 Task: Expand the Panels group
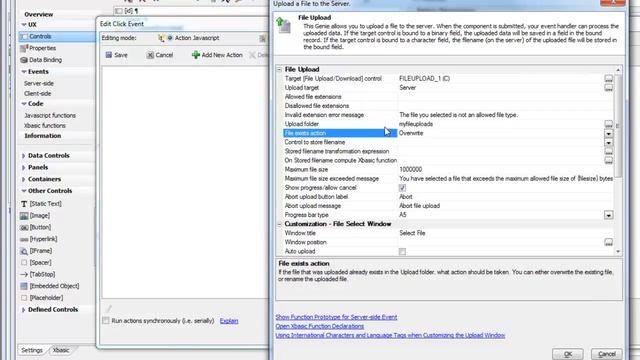(23, 167)
